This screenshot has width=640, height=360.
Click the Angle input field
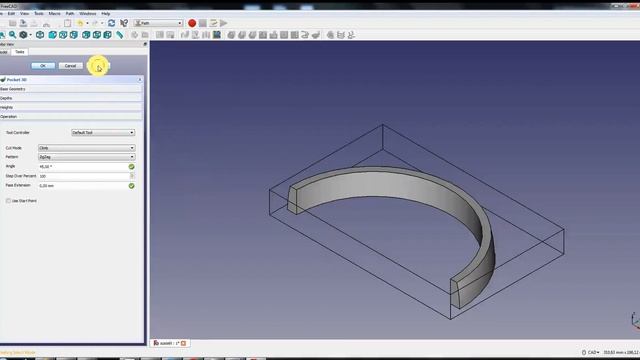click(x=83, y=167)
